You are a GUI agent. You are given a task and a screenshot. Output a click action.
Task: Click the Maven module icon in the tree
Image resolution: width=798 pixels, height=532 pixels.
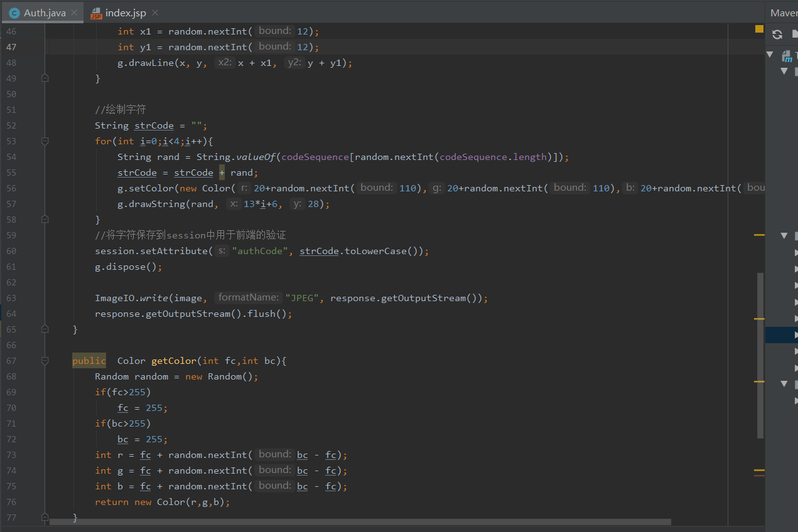click(787, 56)
